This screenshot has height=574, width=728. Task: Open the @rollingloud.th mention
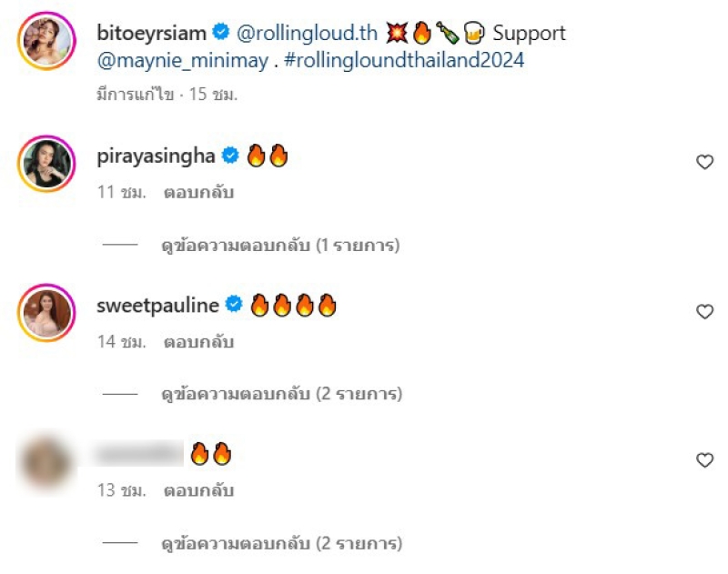[x=307, y=33]
